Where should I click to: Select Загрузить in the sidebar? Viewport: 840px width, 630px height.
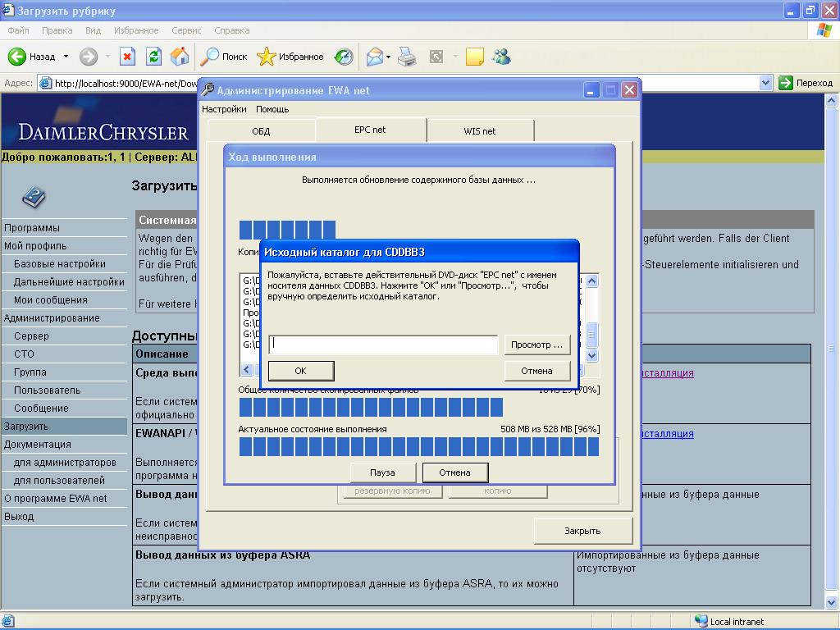coord(64,427)
